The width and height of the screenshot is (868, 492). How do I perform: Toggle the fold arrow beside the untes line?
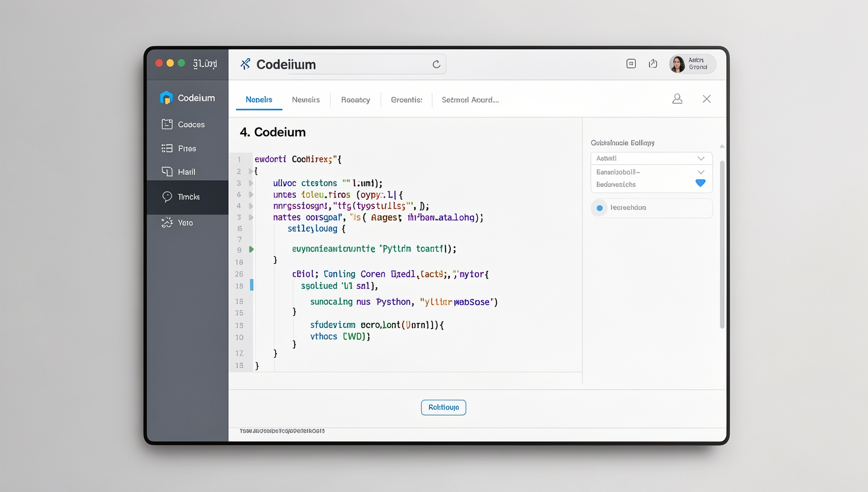click(x=251, y=194)
